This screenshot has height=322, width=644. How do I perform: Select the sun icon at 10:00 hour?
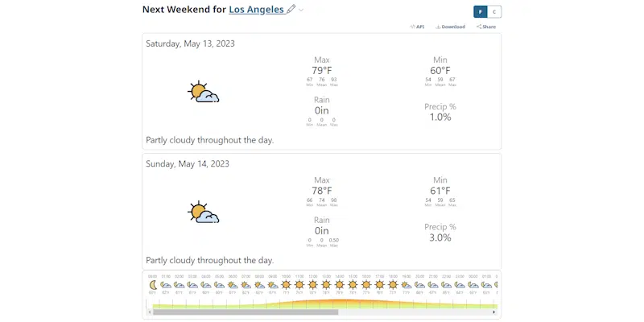(286, 285)
